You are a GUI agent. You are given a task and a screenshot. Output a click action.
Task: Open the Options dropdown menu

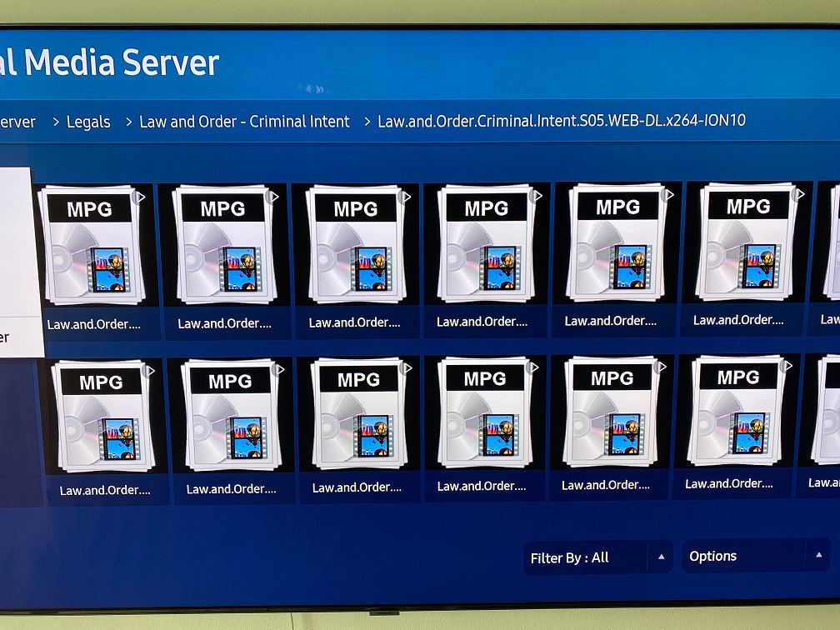756,556
